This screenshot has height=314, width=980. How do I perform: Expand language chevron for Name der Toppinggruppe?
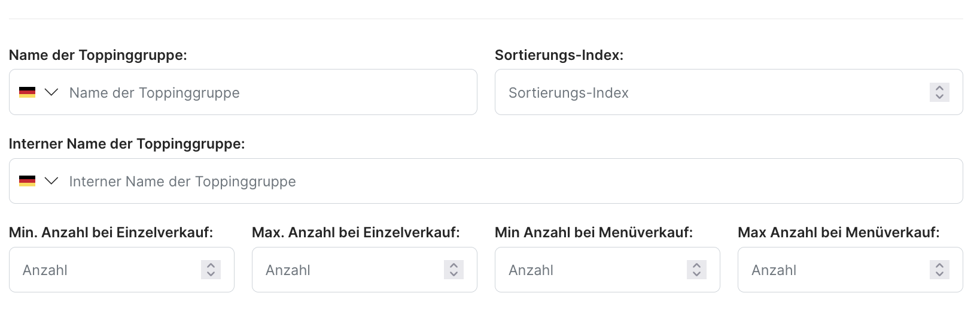[51, 92]
